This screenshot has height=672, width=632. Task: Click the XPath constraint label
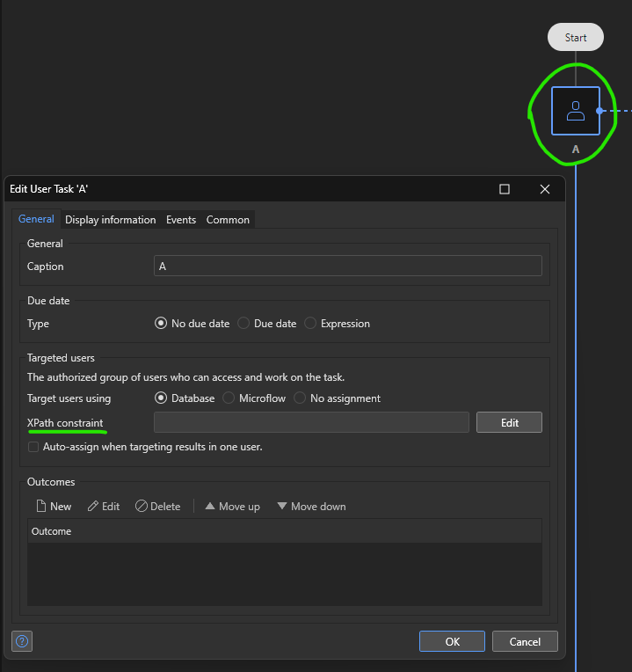65,422
